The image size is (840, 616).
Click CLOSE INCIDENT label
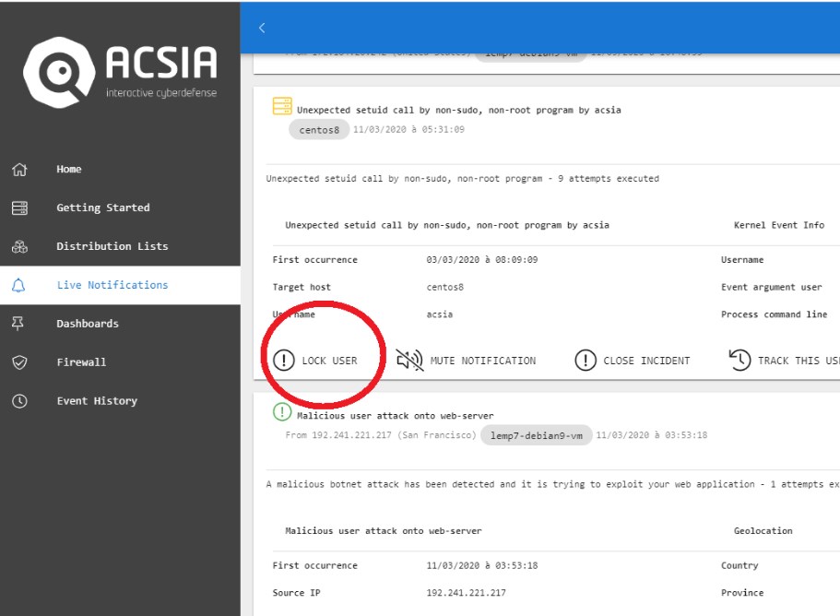pyautogui.click(x=646, y=361)
